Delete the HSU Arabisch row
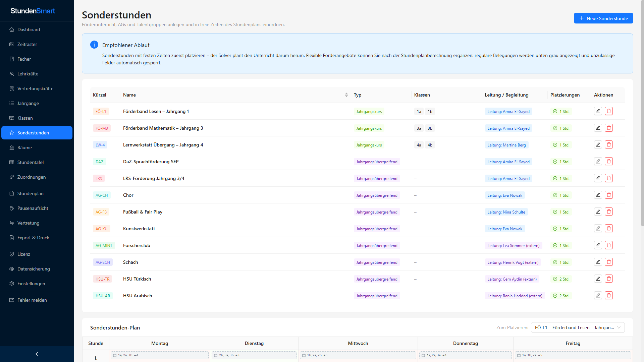The width and height of the screenshot is (644, 362). [609, 295]
